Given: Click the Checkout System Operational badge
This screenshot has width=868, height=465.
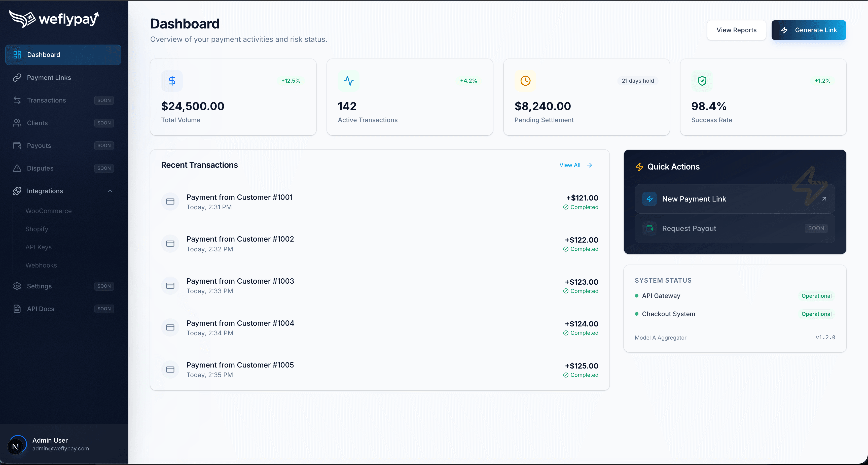Looking at the screenshot, I should click(x=816, y=314).
